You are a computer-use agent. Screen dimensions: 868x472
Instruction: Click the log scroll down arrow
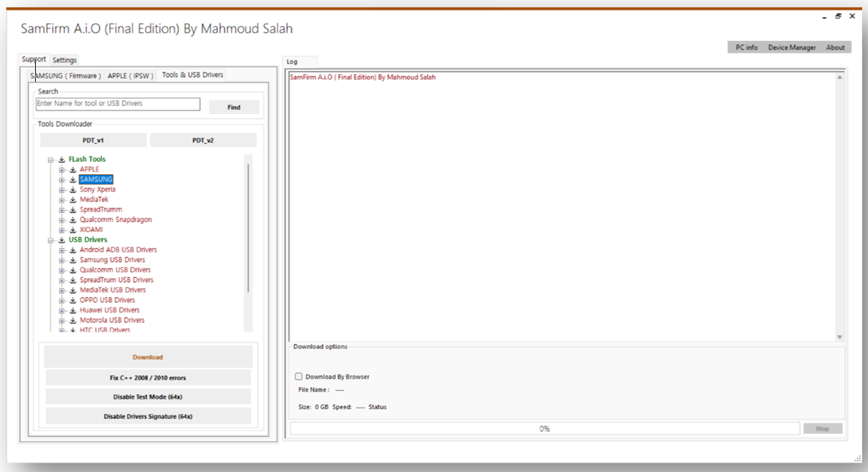pyautogui.click(x=839, y=337)
